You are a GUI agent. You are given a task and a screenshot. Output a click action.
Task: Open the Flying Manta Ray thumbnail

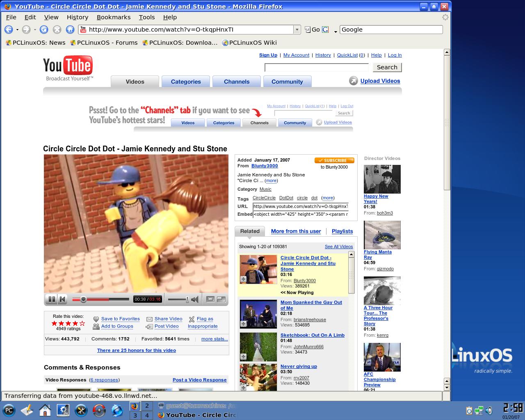382,235
